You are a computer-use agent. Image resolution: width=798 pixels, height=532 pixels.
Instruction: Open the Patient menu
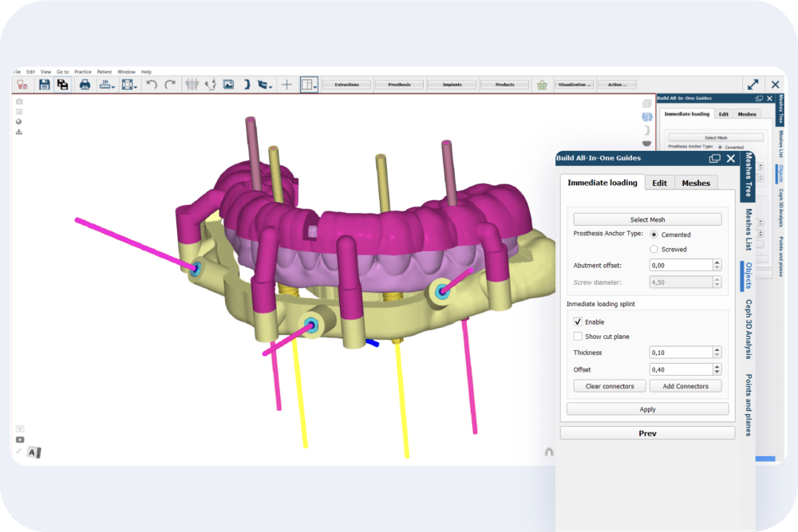pos(105,72)
